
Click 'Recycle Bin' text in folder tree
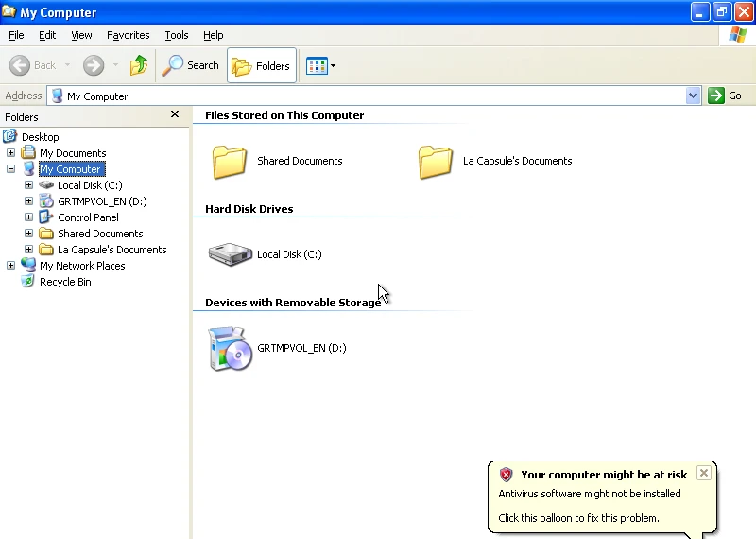pos(65,282)
